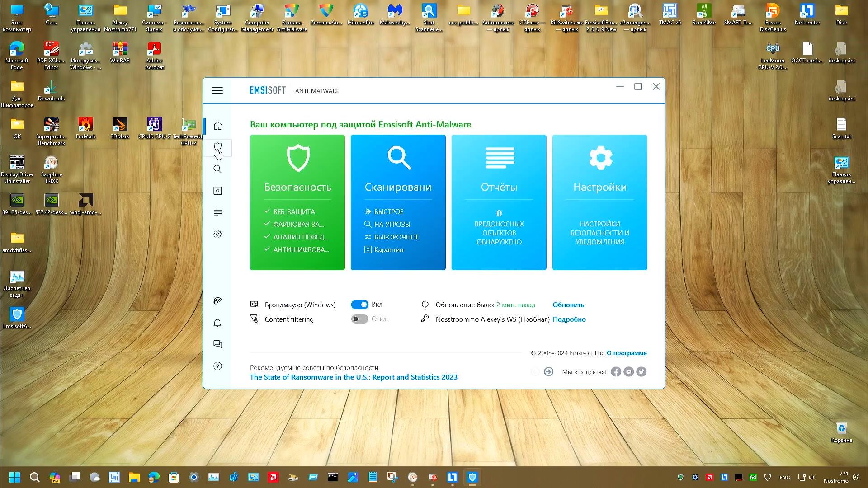Start БЫСТРОЕ quick scan
Viewport: 868px width, 488px height.
[388, 211]
